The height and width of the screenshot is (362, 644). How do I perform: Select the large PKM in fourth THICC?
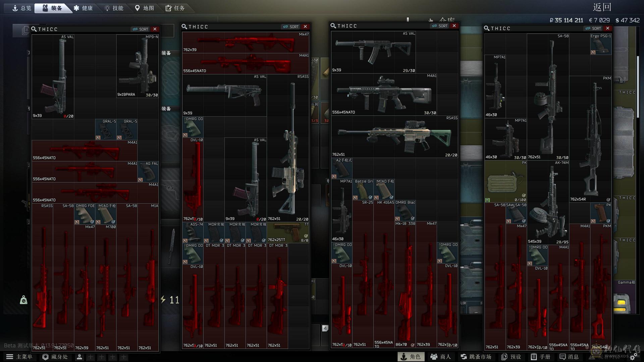tap(590, 139)
